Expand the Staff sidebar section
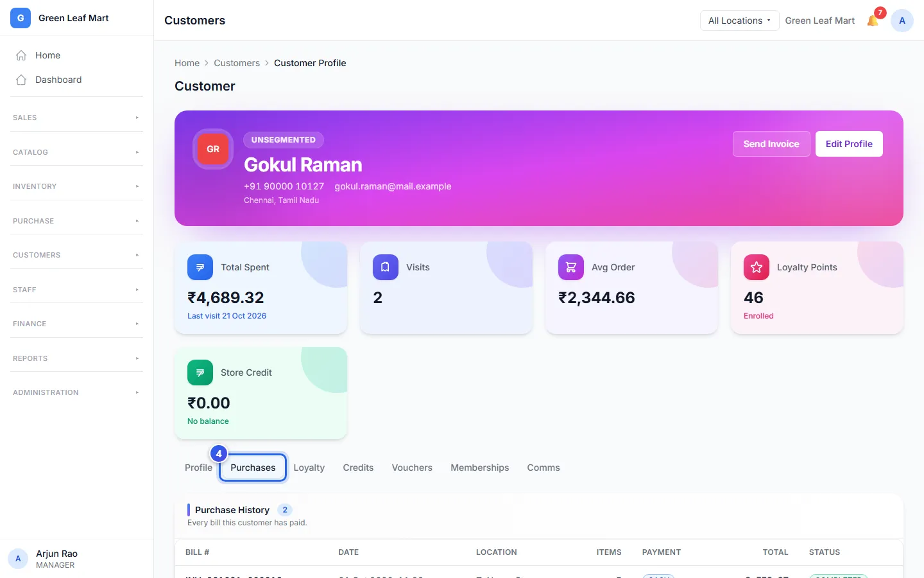The image size is (924, 578). tap(76, 290)
